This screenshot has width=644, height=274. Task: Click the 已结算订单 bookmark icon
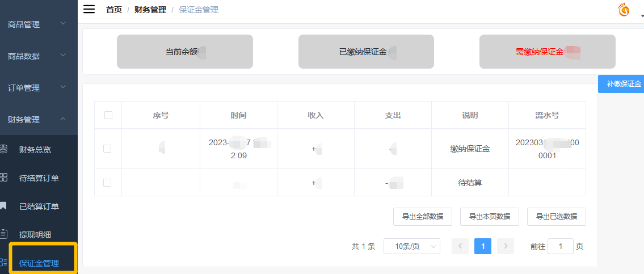coord(3,206)
